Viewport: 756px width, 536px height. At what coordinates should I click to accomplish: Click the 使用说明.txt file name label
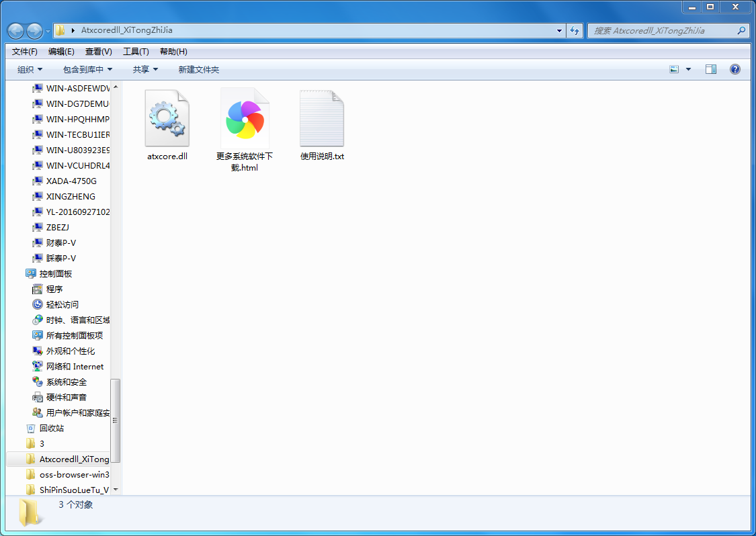point(322,157)
